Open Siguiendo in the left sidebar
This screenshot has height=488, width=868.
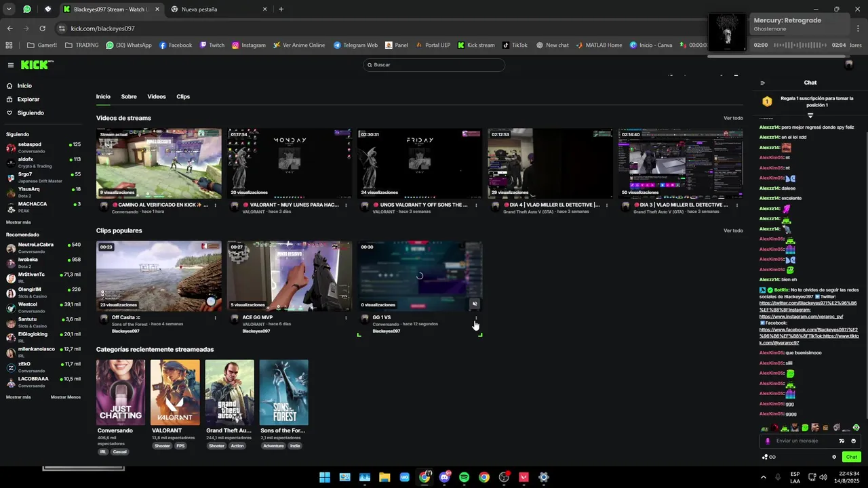click(31, 113)
